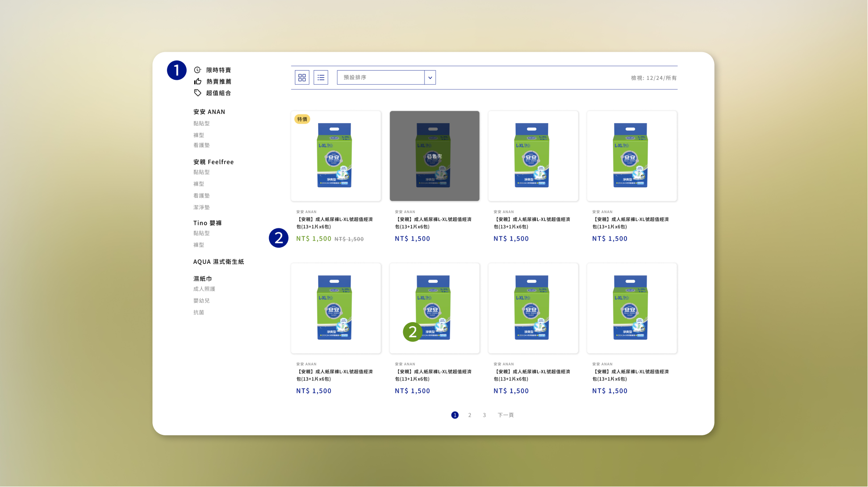The width and height of the screenshot is (868, 487).
Task: Go to page 3 of results
Action: point(484,415)
